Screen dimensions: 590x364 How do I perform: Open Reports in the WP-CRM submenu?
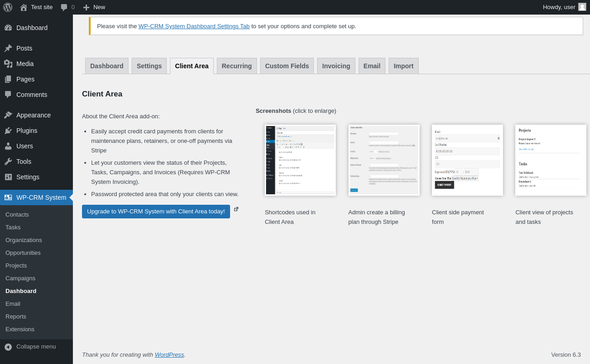16,317
